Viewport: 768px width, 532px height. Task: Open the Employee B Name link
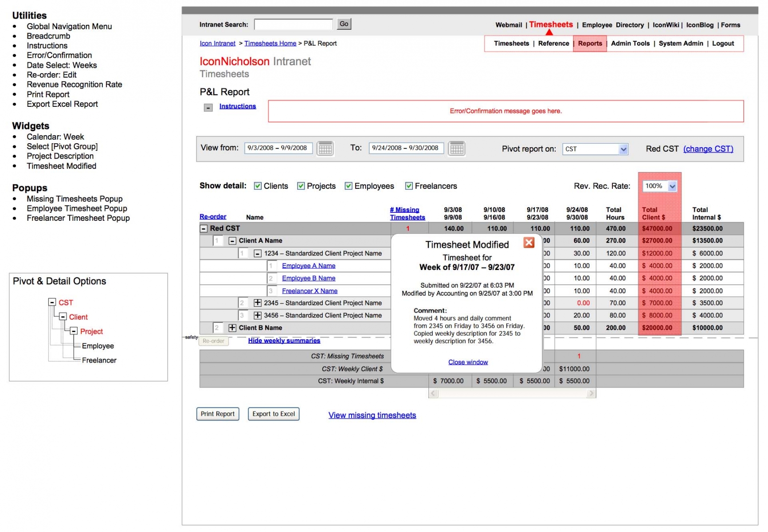coord(309,278)
